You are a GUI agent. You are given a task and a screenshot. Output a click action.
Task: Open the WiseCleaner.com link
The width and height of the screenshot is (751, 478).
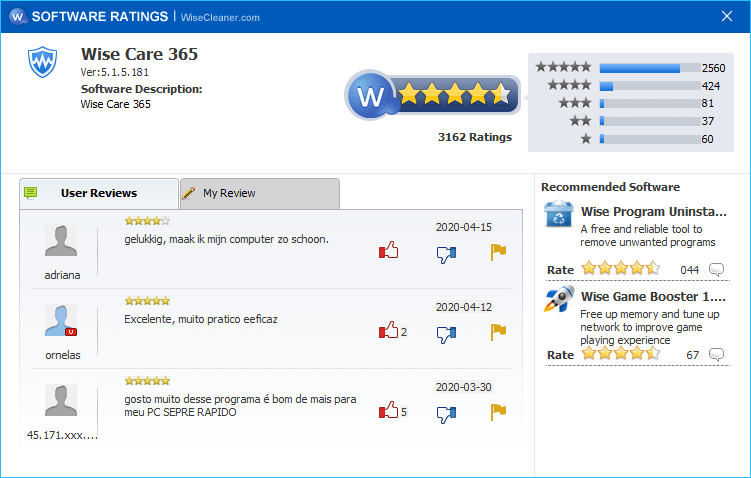click(220, 18)
